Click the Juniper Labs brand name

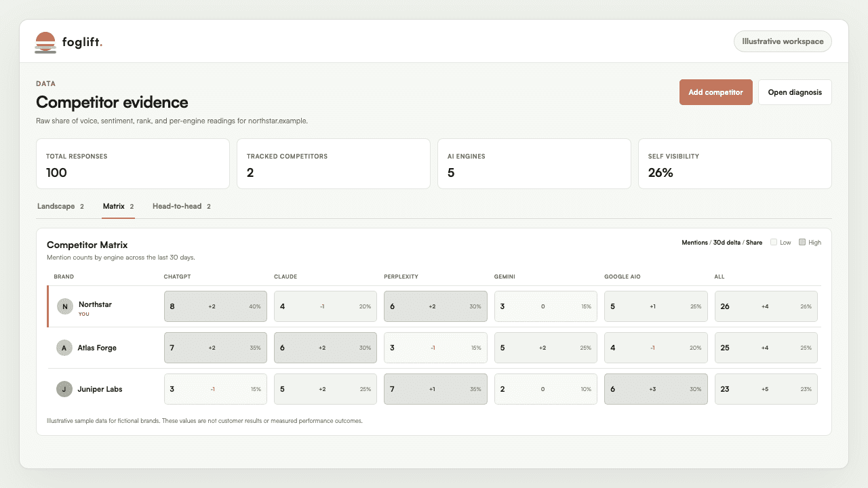click(100, 389)
